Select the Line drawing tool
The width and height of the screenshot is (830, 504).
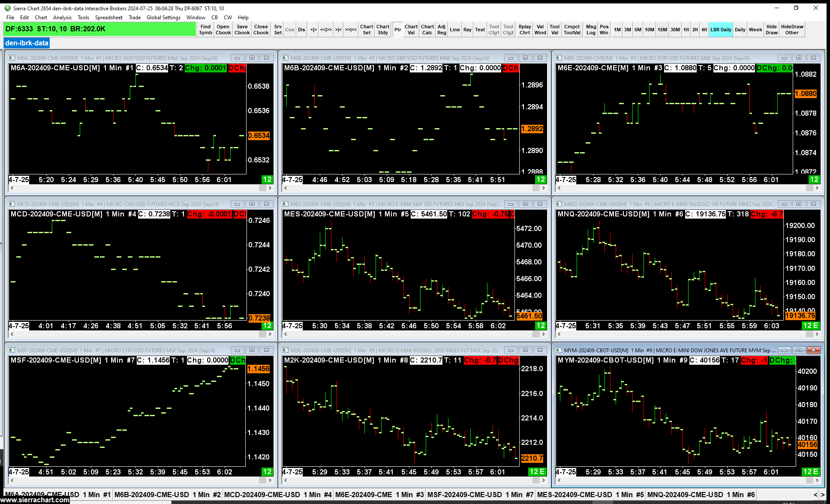[x=454, y=30]
